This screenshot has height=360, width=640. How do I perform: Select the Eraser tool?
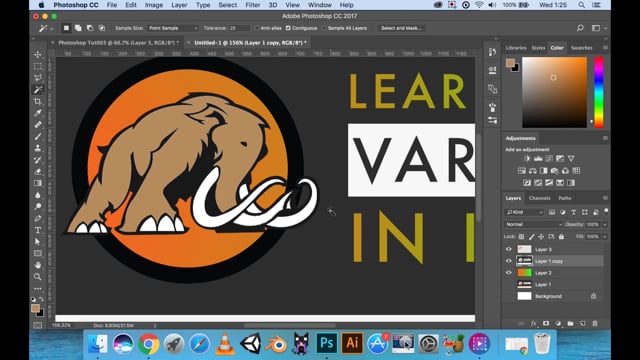pyautogui.click(x=38, y=171)
